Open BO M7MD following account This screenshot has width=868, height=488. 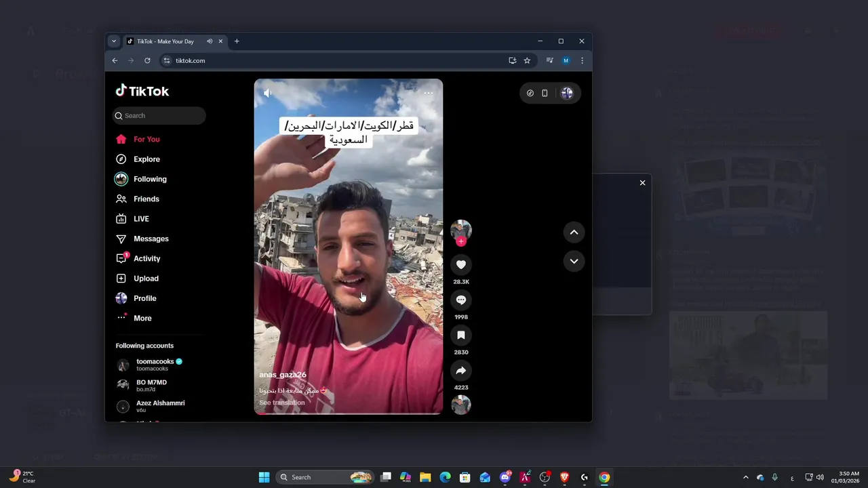[151, 386]
